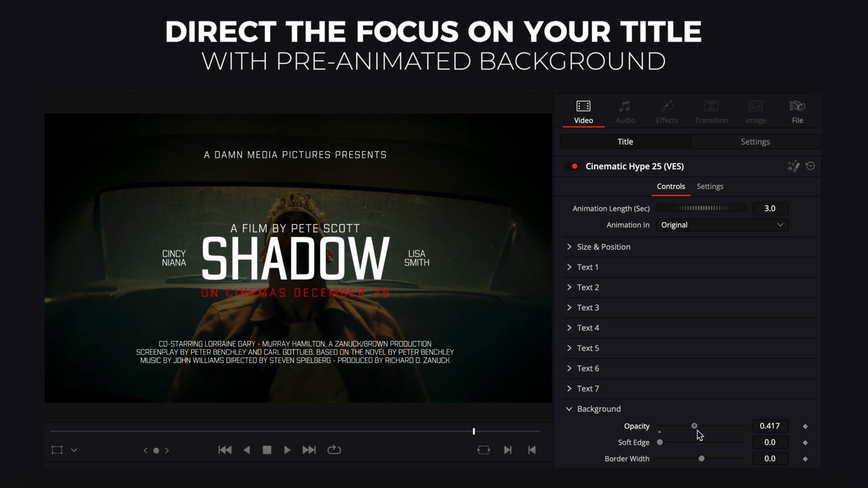Open the Animation In dropdown
This screenshot has width=868, height=488.
722,225
